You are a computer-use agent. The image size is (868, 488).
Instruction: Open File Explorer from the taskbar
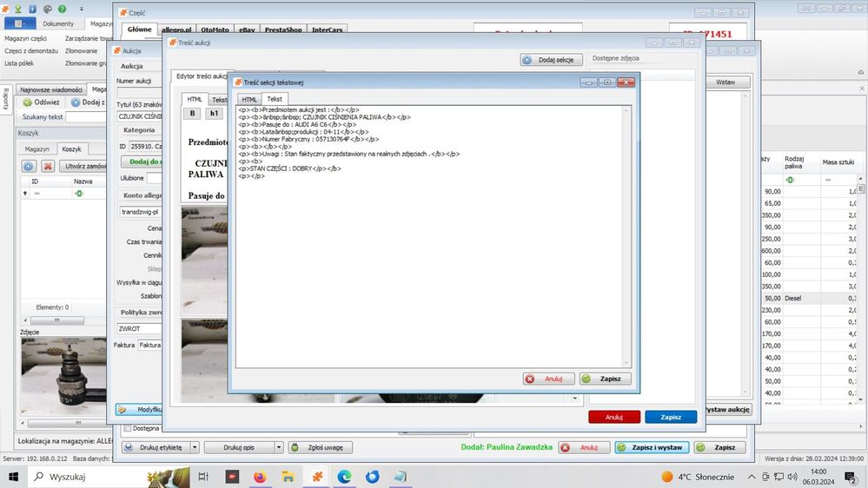[x=288, y=477]
